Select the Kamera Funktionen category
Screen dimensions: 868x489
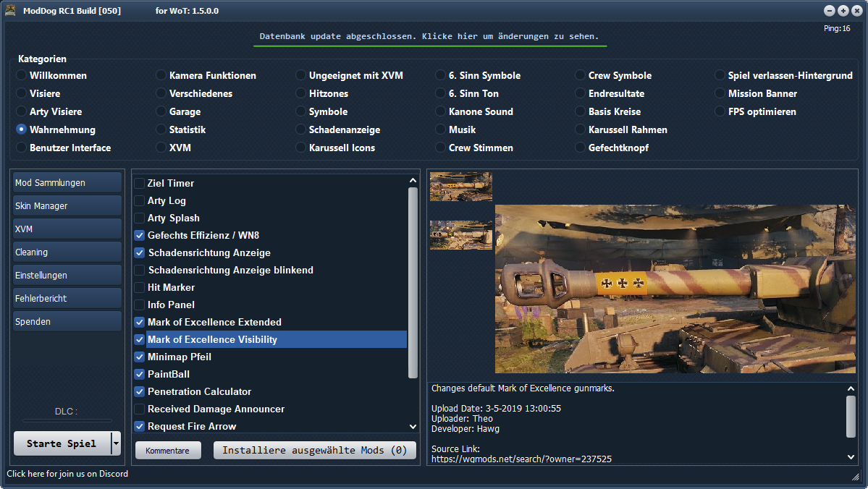tap(161, 75)
